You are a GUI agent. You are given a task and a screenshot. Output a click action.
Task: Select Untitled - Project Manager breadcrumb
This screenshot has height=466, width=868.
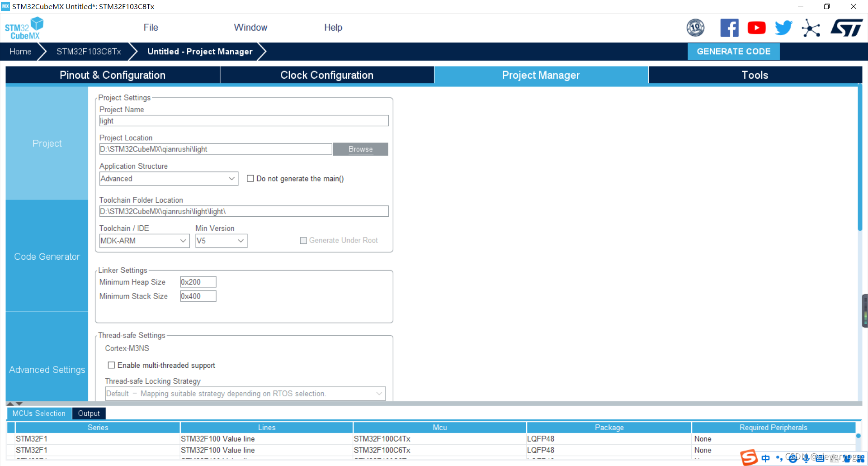point(200,52)
